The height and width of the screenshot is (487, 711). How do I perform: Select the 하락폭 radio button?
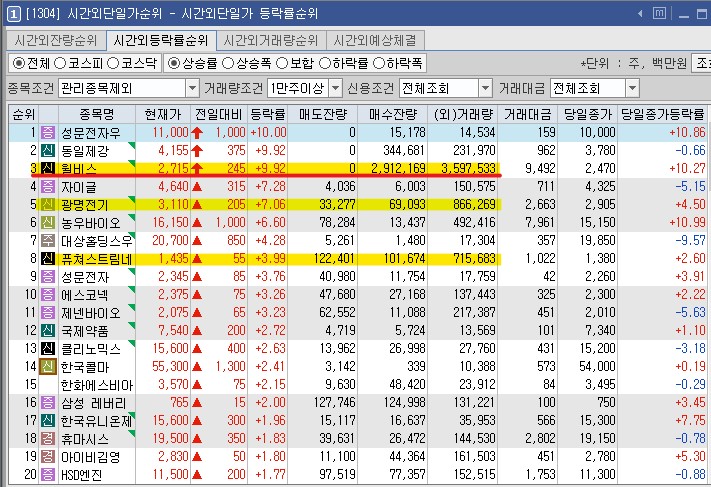coord(379,63)
